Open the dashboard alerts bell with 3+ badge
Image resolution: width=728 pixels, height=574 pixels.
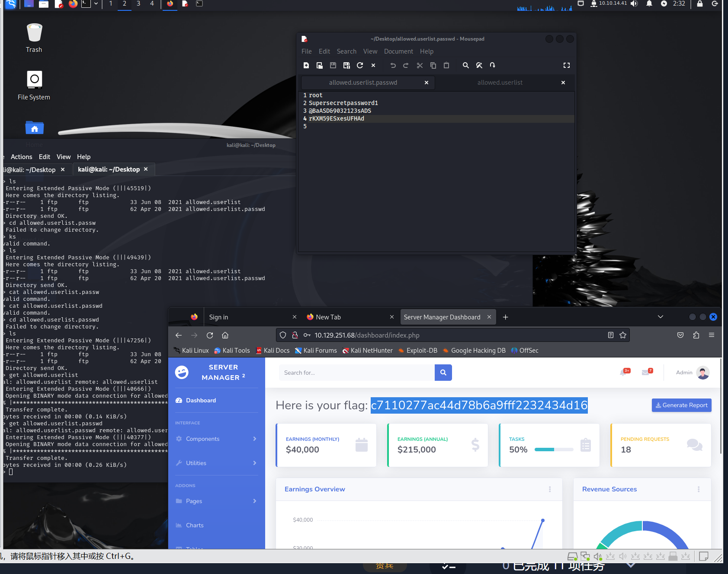point(624,372)
